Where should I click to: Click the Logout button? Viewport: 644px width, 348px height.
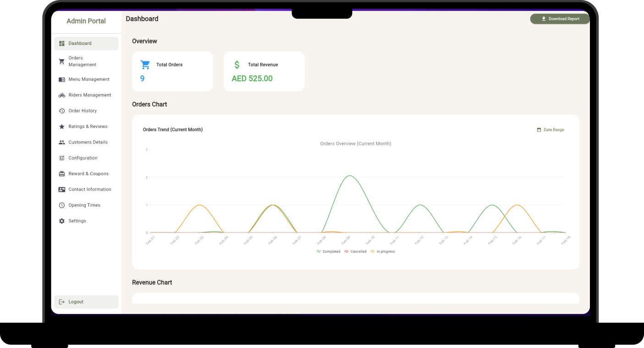click(86, 302)
